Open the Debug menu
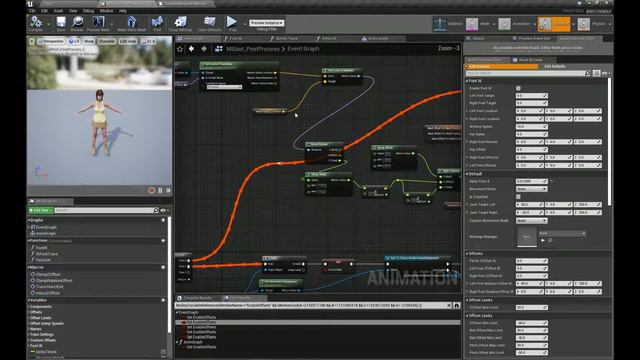 tap(89, 11)
